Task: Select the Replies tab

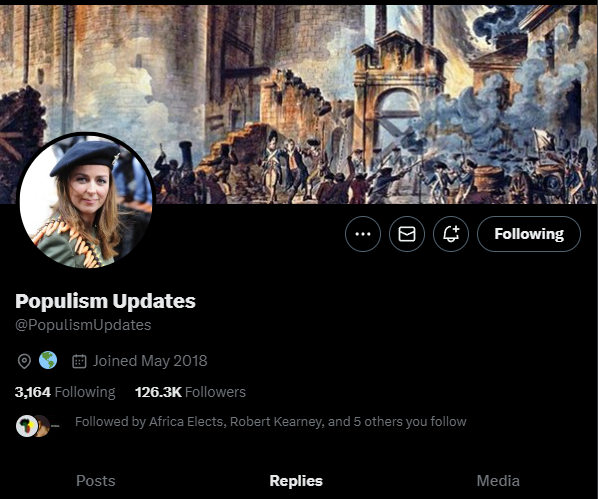Action: [296, 481]
